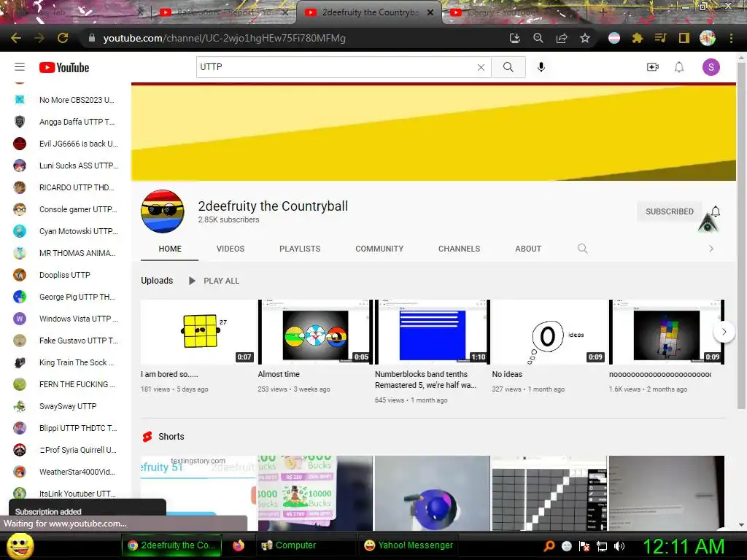Viewport: 747px width, 560px height.
Task: Open the SwaySway UTTP subscription
Action: coord(65,406)
